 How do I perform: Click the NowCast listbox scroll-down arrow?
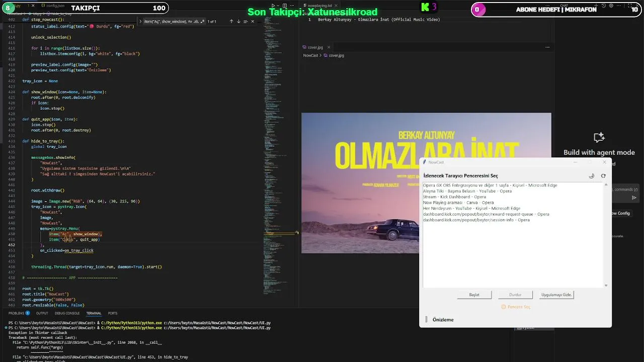point(606,285)
